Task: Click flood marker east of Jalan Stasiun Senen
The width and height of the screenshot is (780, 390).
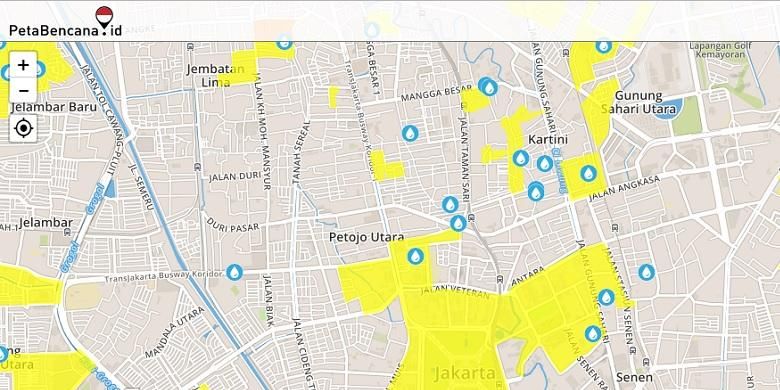Action: pyautogui.click(x=647, y=272)
